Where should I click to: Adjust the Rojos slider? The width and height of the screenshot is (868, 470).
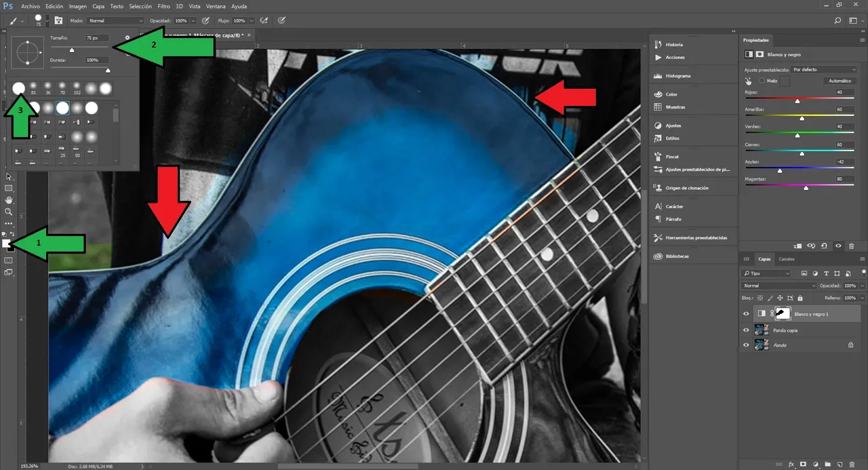coord(797,100)
